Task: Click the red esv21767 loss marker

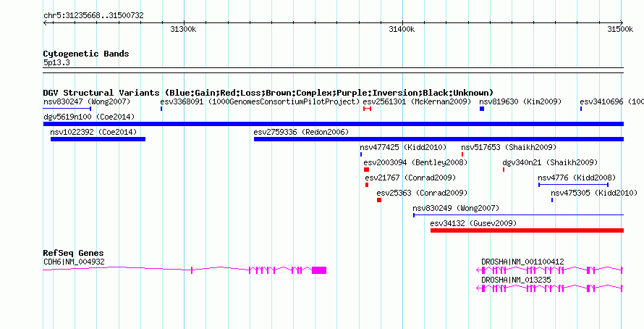Action: tap(367, 185)
